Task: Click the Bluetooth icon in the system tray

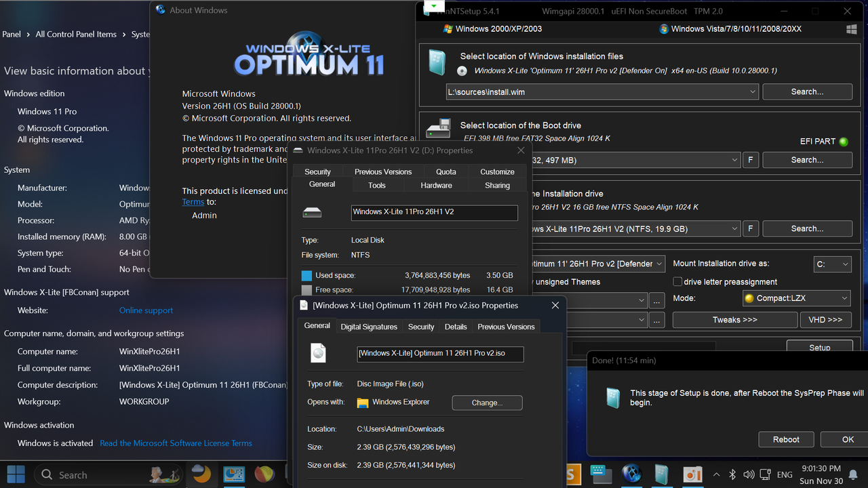Action: (x=732, y=474)
